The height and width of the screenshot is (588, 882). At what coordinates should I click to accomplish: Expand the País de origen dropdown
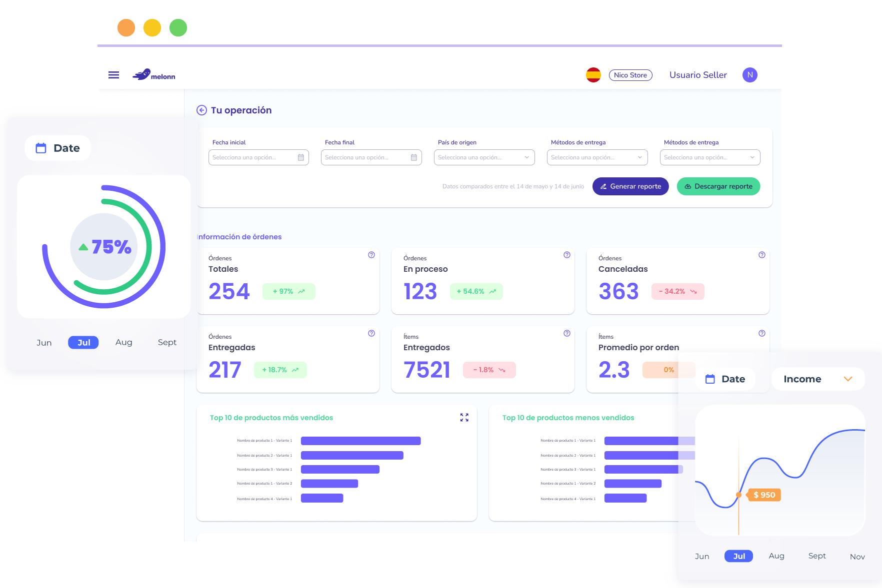pos(484,157)
